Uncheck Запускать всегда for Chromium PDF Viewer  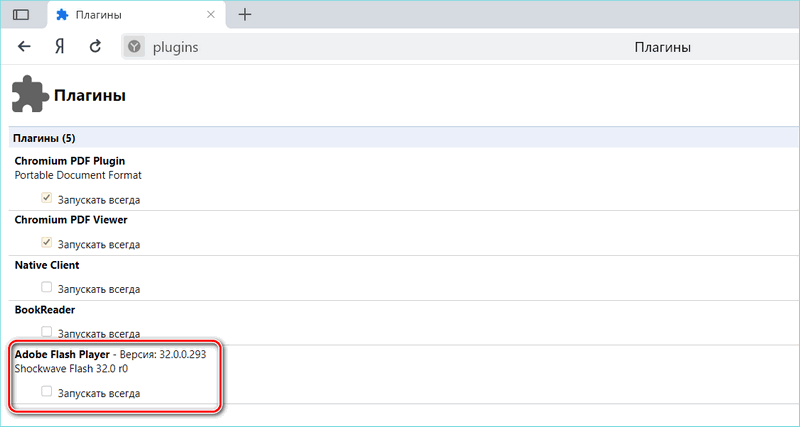[x=47, y=243]
